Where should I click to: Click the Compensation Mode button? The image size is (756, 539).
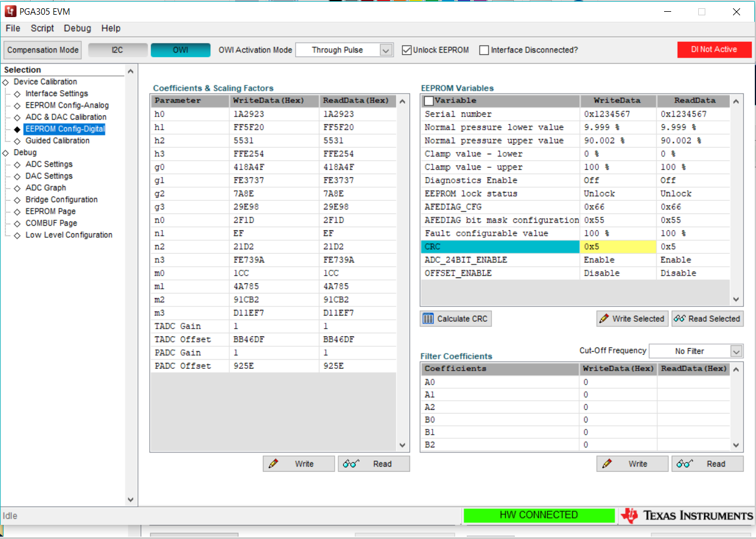point(43,50)
